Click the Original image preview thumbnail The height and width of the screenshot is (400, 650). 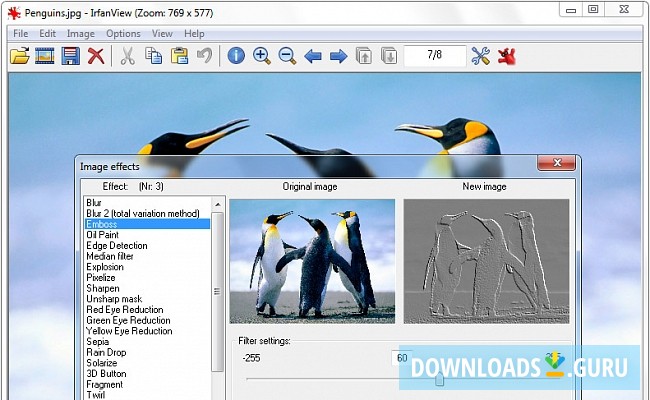click(312, 262)
